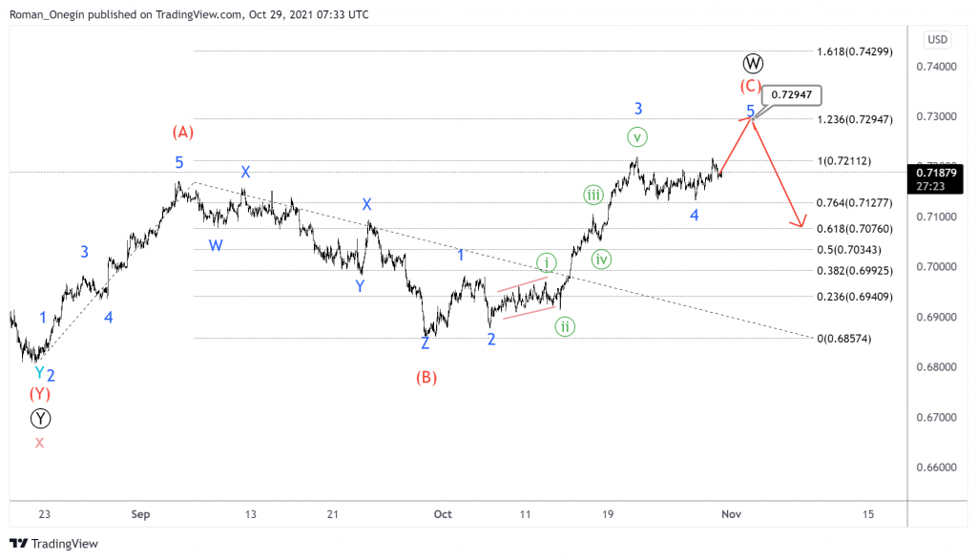Viewport: 977px width, 560px height.
Task: Select the circled W wave marker near the projected top
Action: coord(753,62)
